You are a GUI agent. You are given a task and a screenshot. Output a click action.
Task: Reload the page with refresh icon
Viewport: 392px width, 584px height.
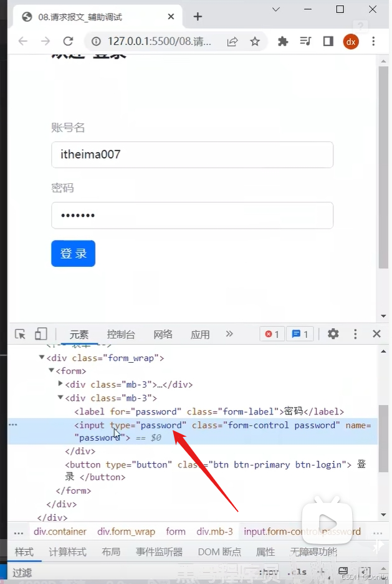coord(68,41)
